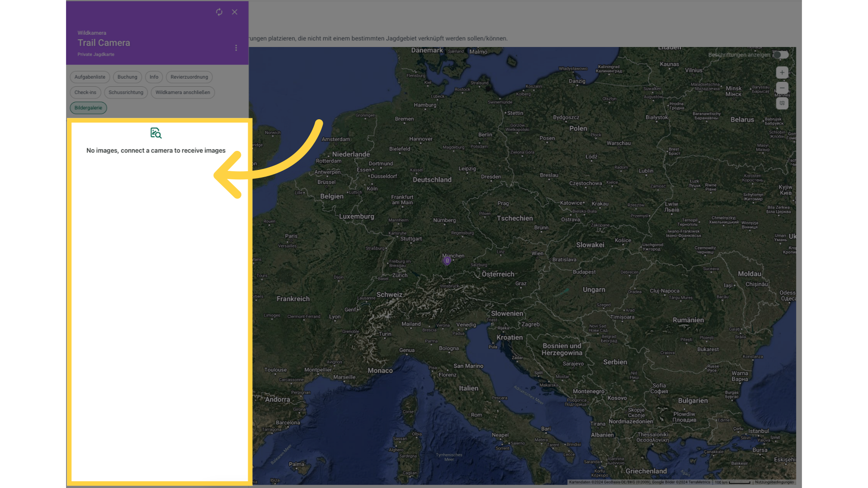The image size is (868, 488).
Task: Click the Dänemark label on map
Action: (427, 51)
